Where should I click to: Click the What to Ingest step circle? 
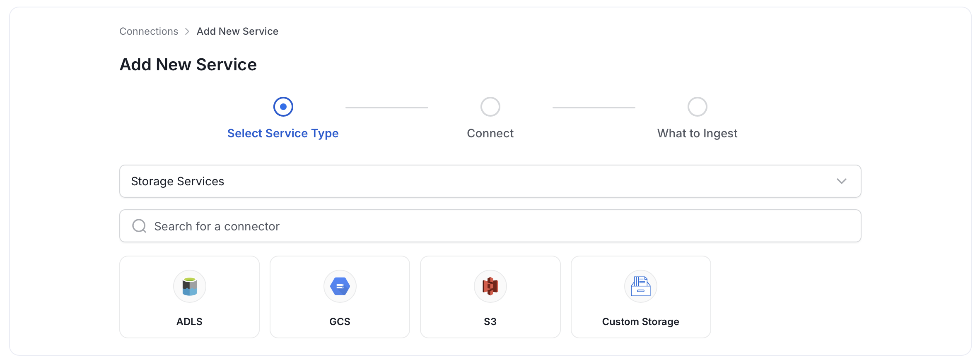click(x=698, y=107)
